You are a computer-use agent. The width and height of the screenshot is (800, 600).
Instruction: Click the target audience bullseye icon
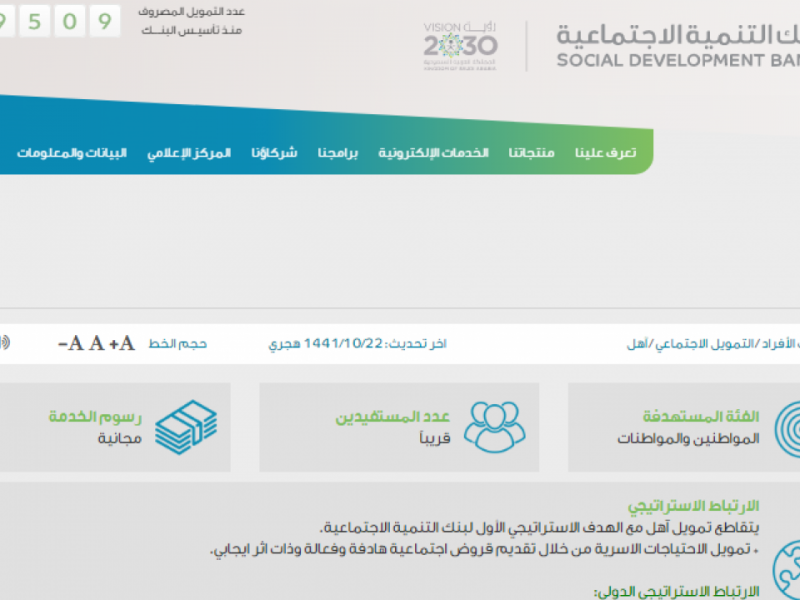coord(787,429)
